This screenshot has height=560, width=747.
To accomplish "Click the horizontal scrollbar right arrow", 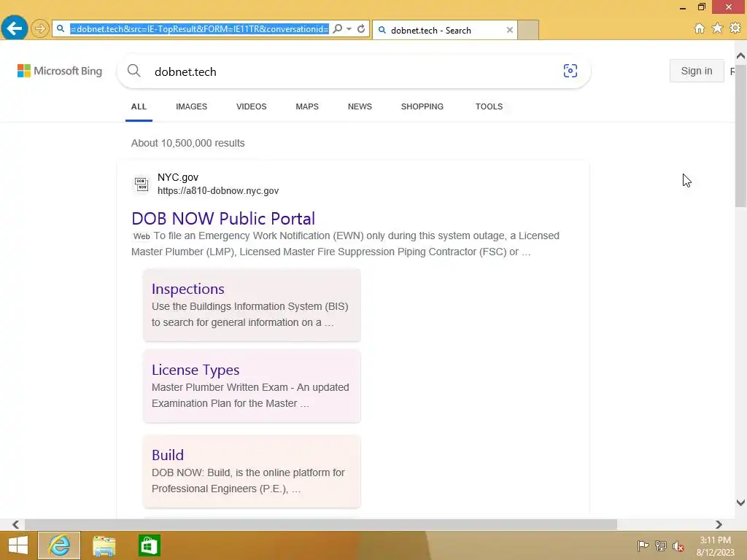I will [x=719, y=525].
